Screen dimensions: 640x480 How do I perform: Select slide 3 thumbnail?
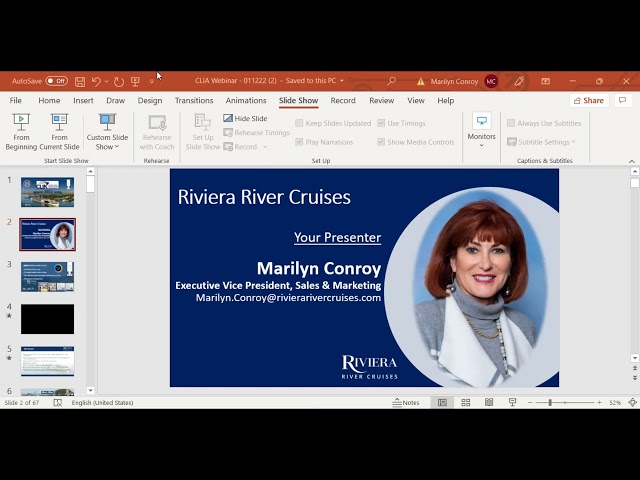tap(47, 277)
